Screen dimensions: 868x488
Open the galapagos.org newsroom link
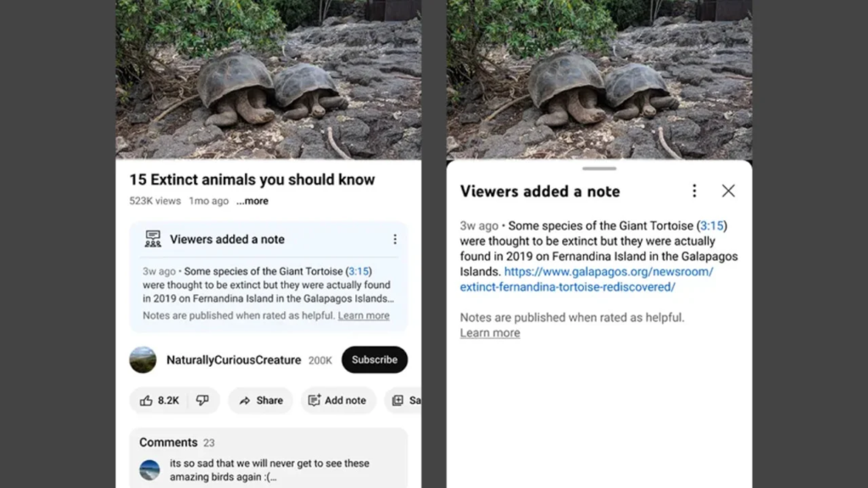coord(587,280)
